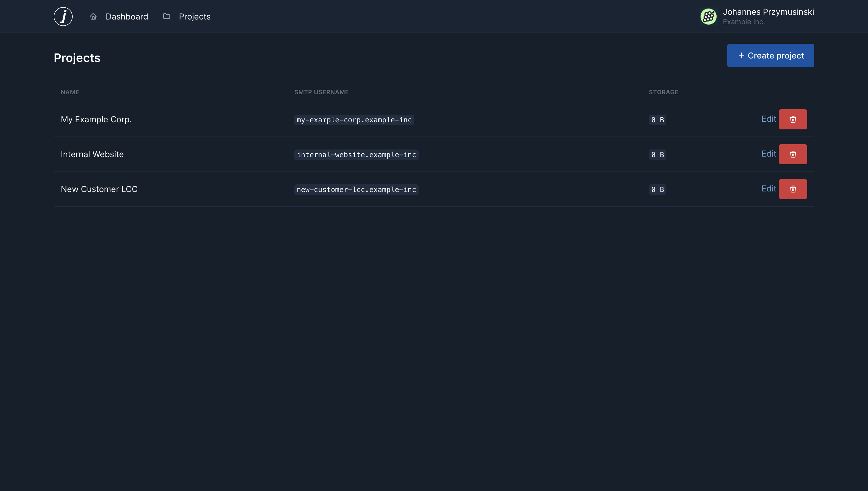Select the my-example-corp.example-inc SMTP username
The image size is (868, 491).
[354, 120]
